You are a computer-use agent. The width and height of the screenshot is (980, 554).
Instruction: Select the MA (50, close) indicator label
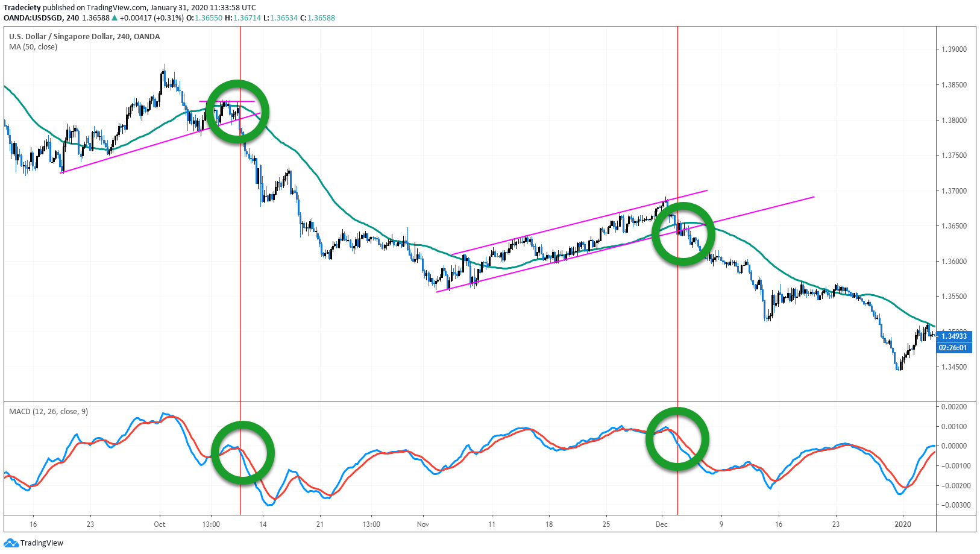[x=33, y=47]
